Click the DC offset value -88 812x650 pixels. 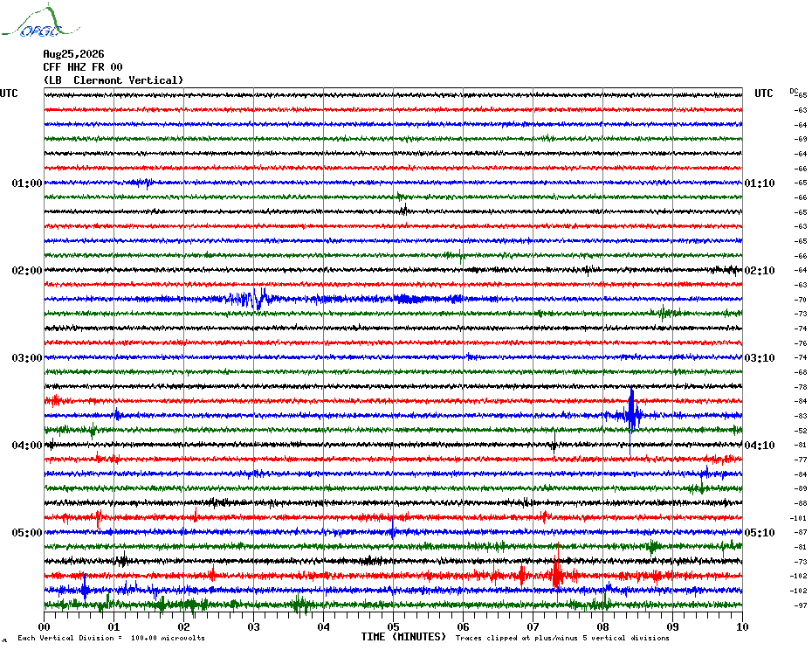pyautogui.click(x=802, y=503)
